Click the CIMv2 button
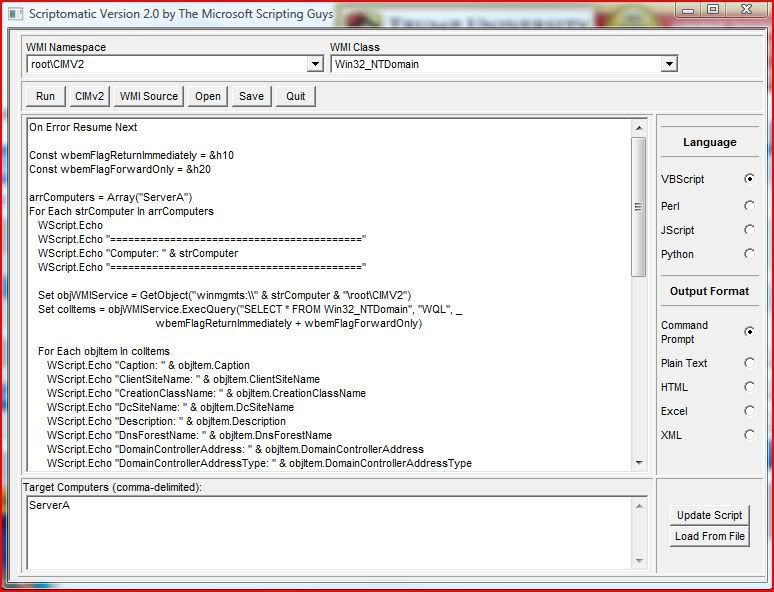The image size is (774, 592). coord(89,96)
